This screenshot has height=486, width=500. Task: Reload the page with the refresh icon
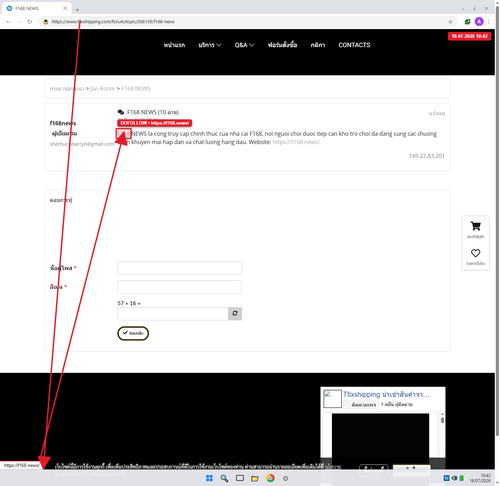[30, 22]
